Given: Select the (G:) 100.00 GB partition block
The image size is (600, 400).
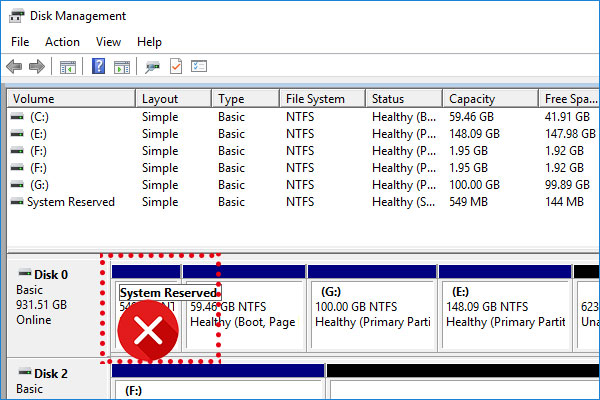Looking at the screenshot, I should [x=372, y=308].
